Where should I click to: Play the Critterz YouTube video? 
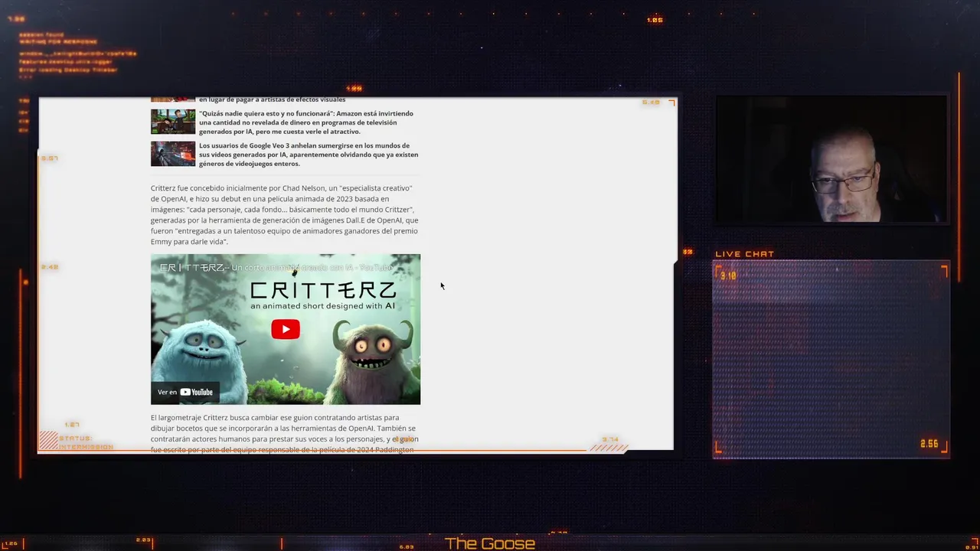pos(286,329)
